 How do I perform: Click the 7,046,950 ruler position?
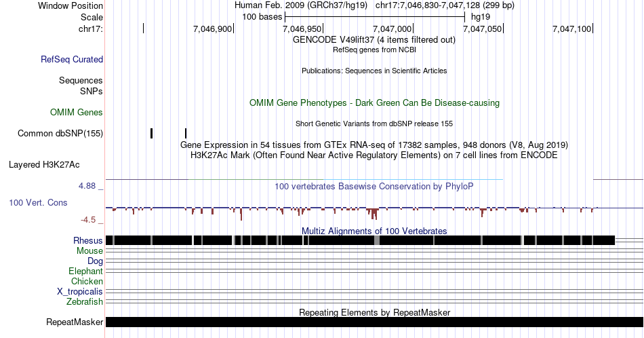(x=302, y=29)
